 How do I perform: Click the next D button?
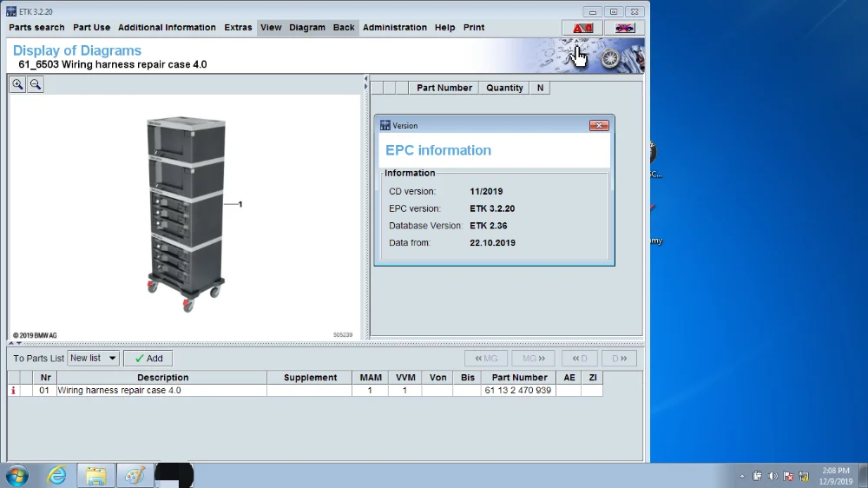coord(619,359)
